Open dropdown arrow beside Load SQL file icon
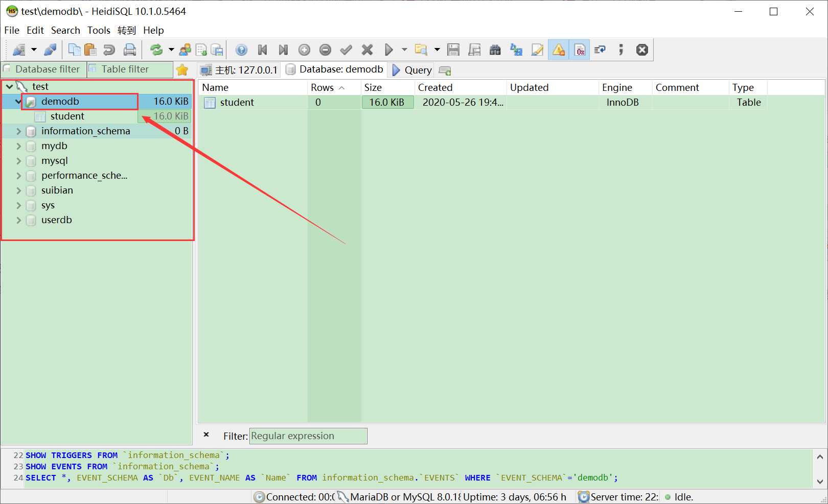 pos(437,50)
